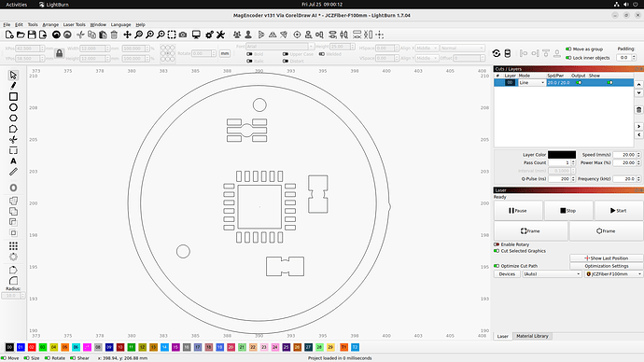This screenshot has height=362, width=644.
Task: Open Device Settings wrench-screwdriver icon
Action: pyautogui.click(x=220, y=35)
